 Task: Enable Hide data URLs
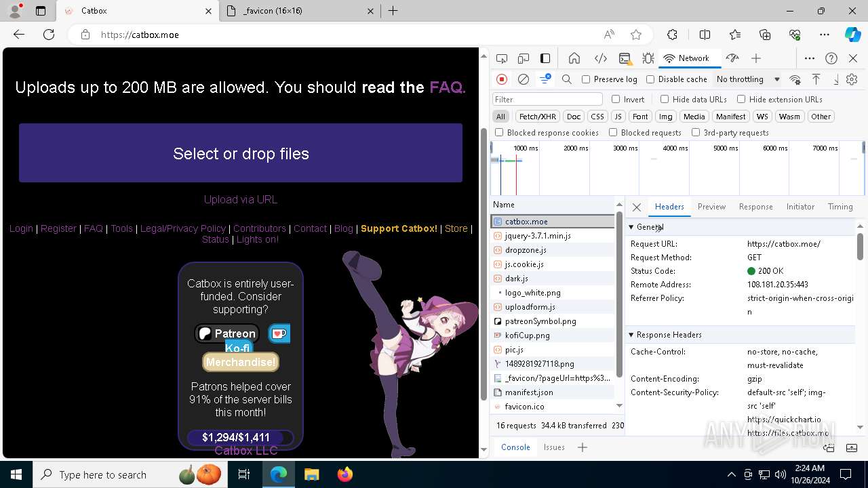[x=665, y=99]
